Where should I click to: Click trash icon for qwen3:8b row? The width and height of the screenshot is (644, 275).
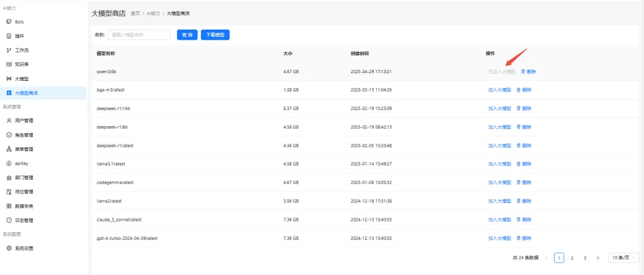tap(523, 71)
